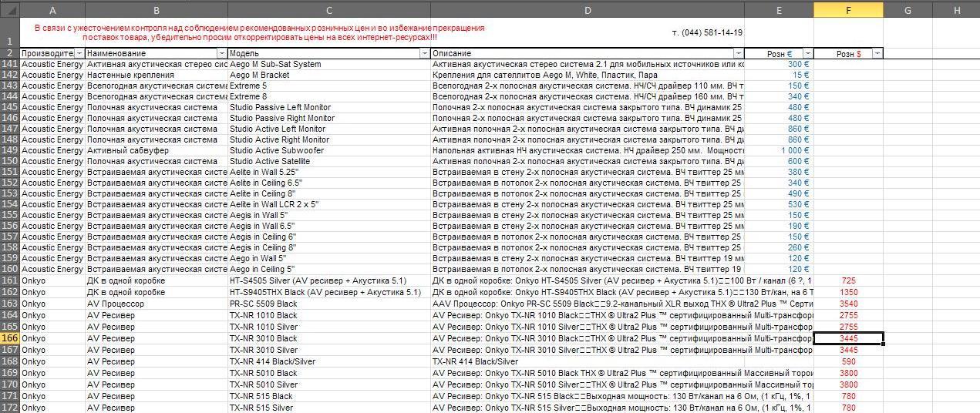Open the Наименование column filter dropdown
The height and width of the screenshot is (413, 980).
(222, 54)
